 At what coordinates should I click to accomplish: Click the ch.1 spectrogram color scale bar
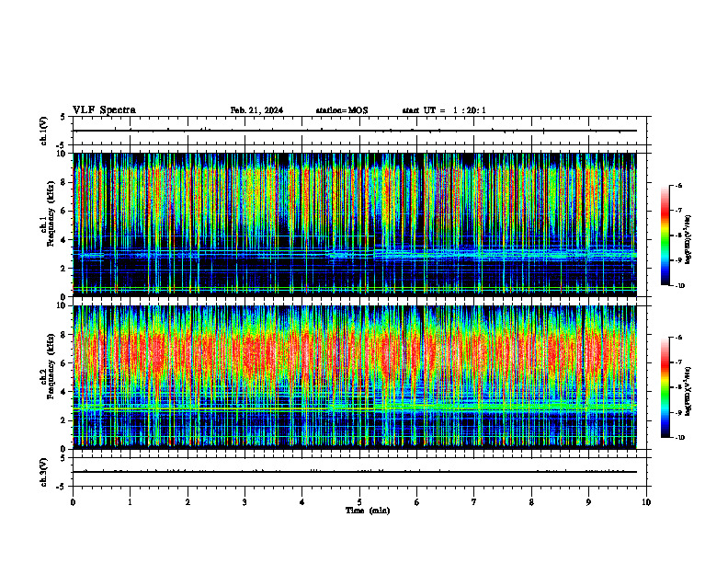665,236
